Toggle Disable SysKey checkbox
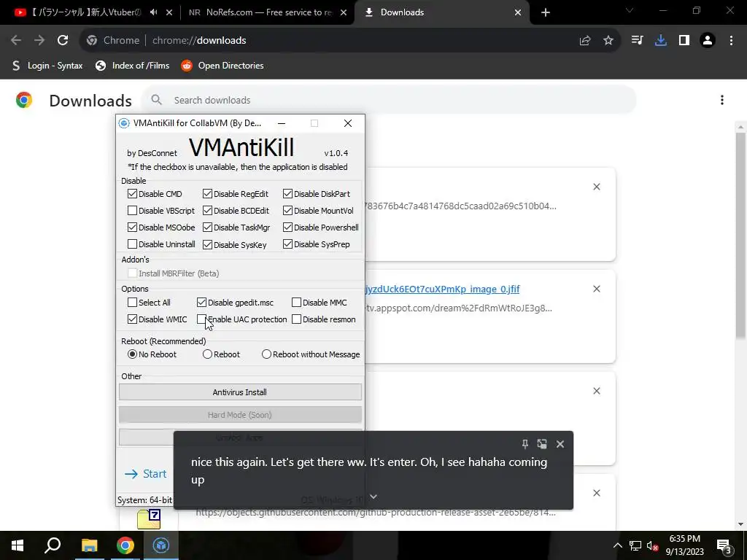 click(x=207, y=244)
